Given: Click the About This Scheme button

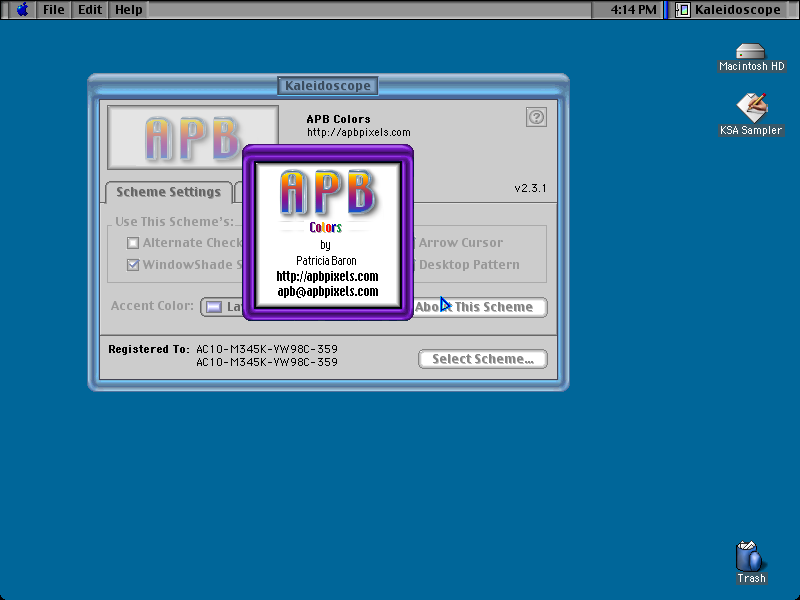Looking at the screenshot, I should 480,307.
